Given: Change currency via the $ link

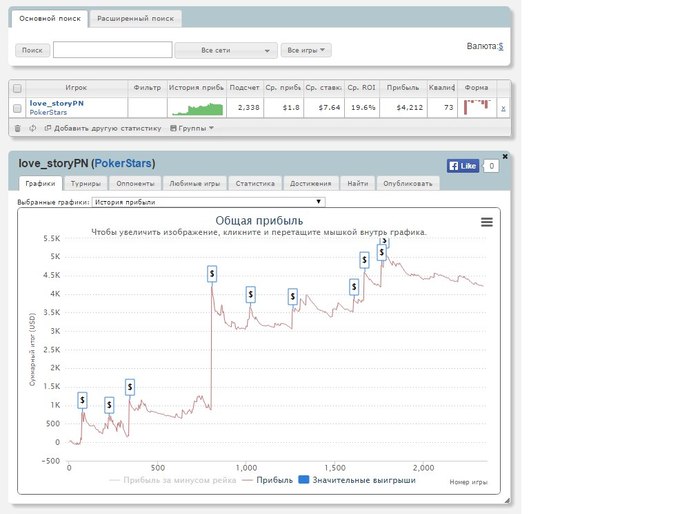Looking at the screenshot, I should point(501,46).
